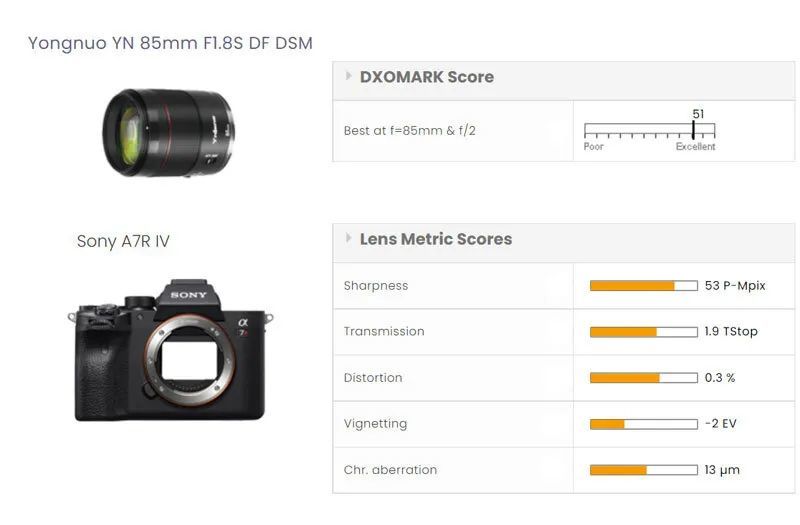Collapse the Lens Metric Scores arrow
This screenshot has width=800, height=525.
(x=348, y=238)
